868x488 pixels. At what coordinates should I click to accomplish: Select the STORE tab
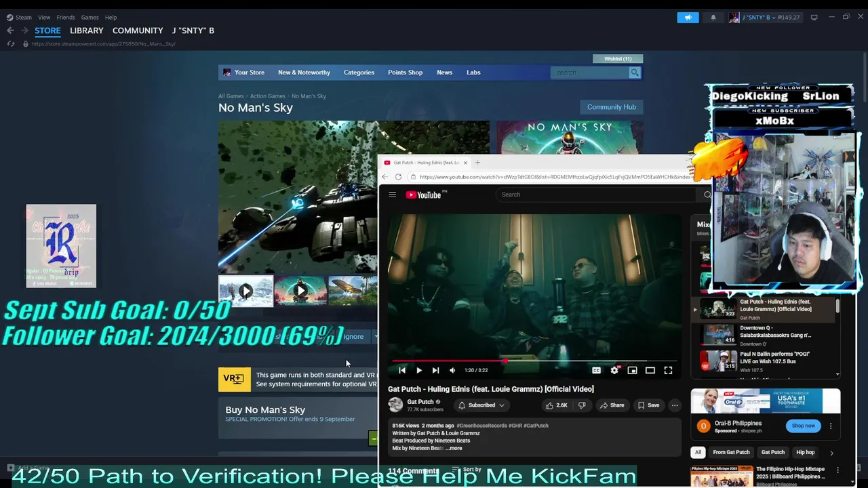pos(47,30)
